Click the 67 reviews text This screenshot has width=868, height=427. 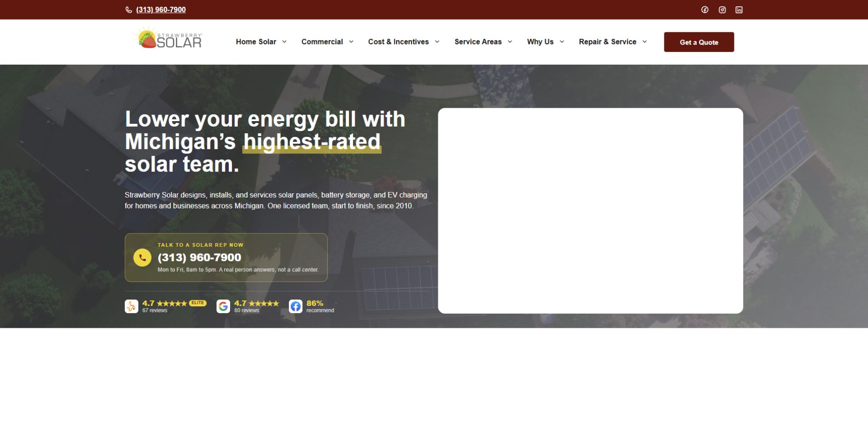[154, 310]
